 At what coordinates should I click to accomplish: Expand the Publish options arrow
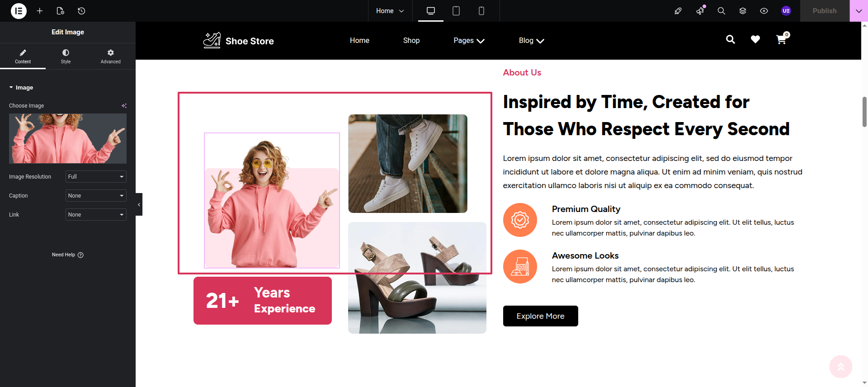859,11
